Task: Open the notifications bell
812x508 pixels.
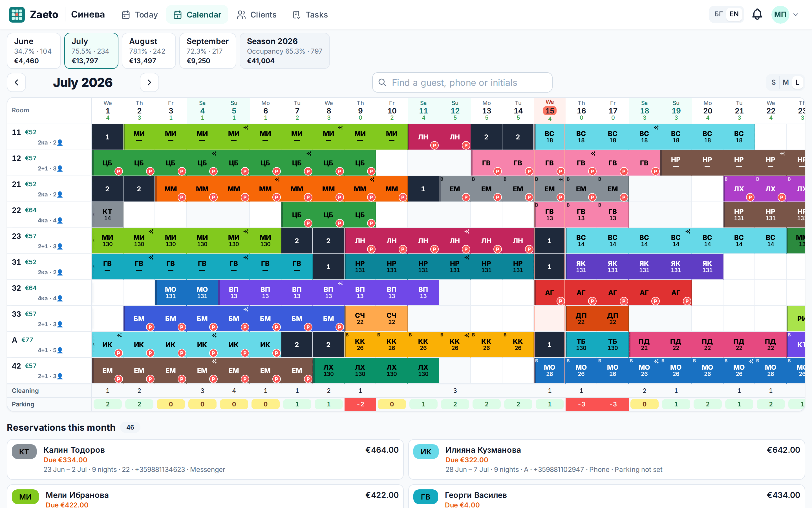Action: (757, 14)
